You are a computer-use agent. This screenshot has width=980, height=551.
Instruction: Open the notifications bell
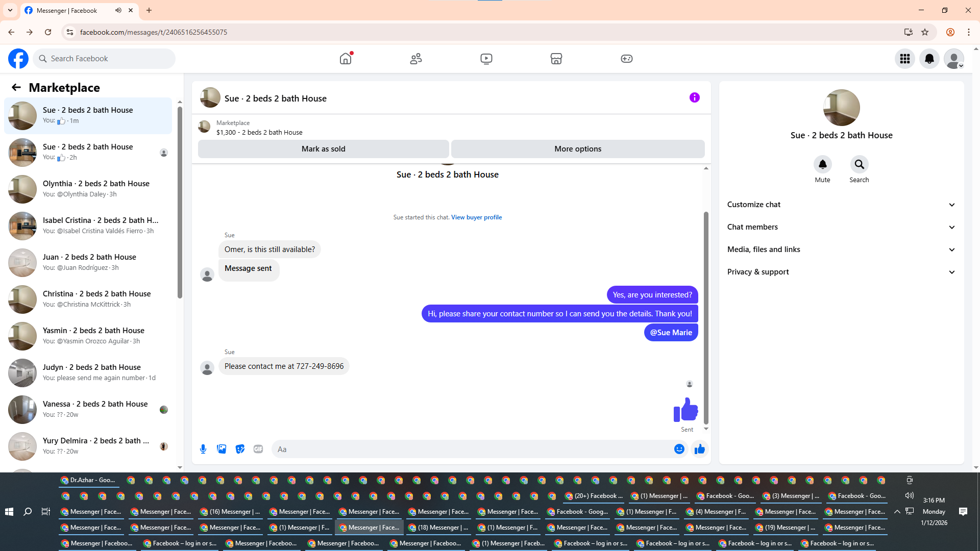tap(929, 59)
